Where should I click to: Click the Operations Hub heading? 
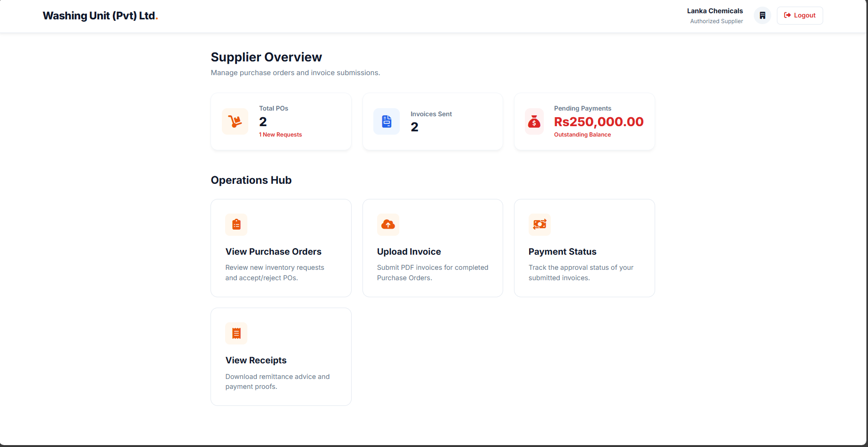251,180
